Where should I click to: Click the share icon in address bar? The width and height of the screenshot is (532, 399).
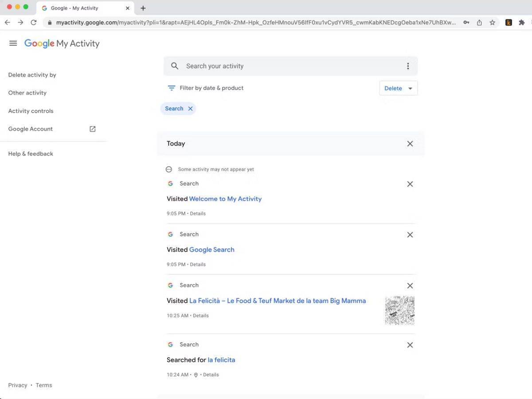click(x=479, y=23)
